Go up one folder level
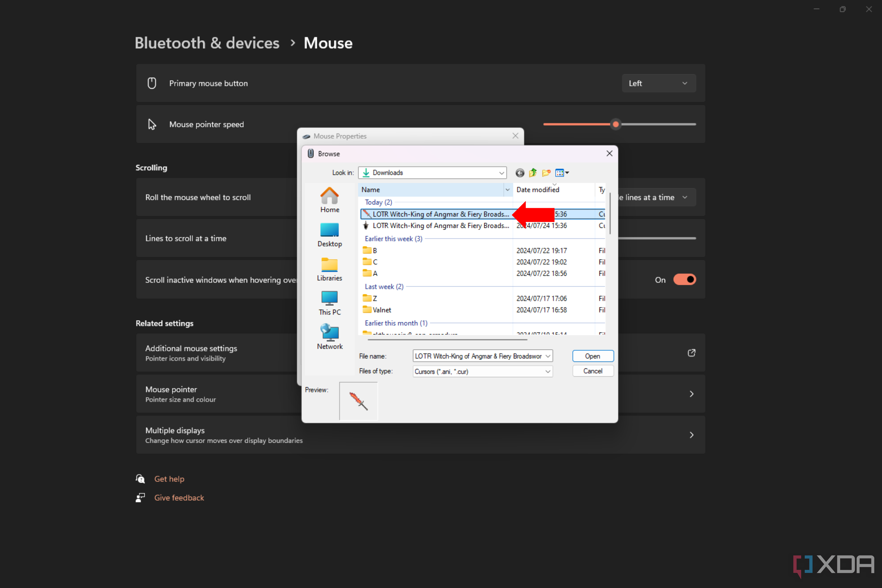882x588 pixels. pos(533,173)
